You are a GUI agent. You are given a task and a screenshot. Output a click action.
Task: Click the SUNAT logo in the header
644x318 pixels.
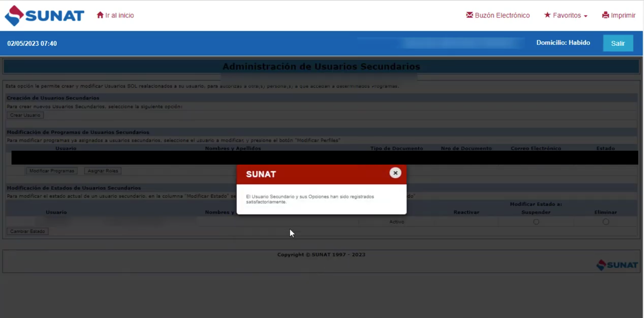pos(44,16)
